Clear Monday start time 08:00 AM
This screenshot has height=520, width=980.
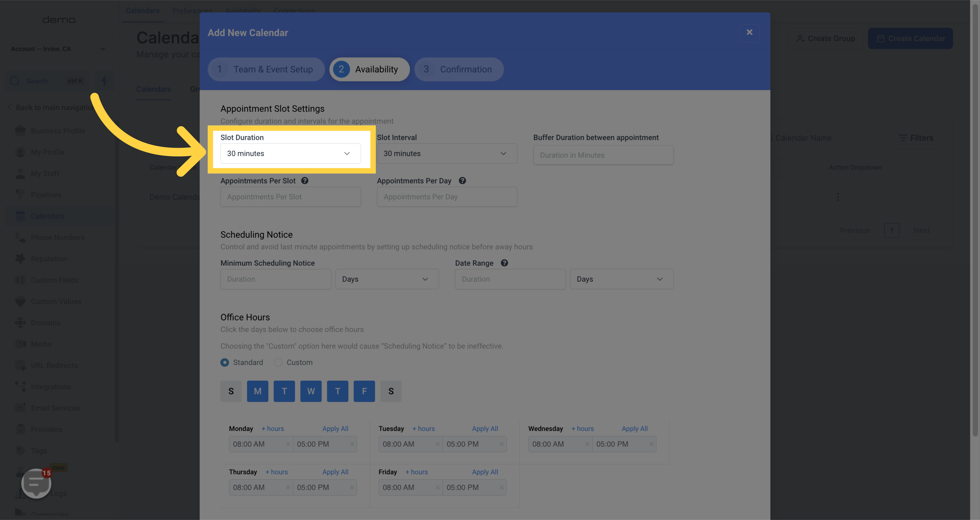(x=288, y=444)
